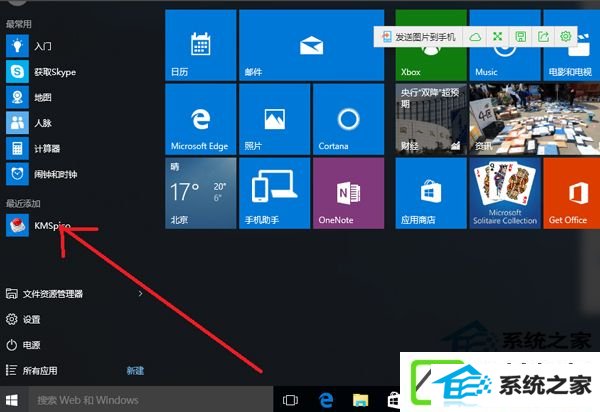Image resolution: width=600 pixels, height=412 pixels.
Task: Open the 资讯 news tile
Action: pos(535,119)
